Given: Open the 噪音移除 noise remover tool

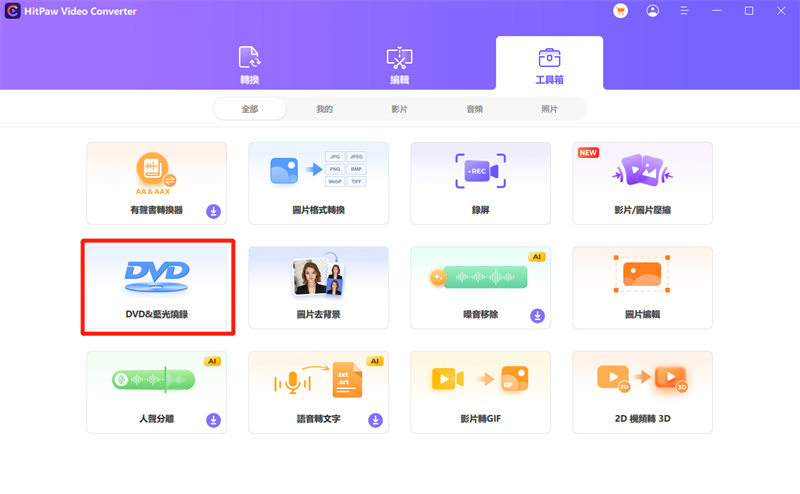Looking at the screenshot, I should point(481,288).
